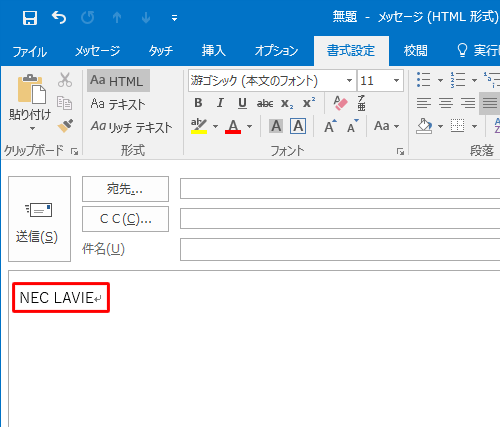Apply the red font color
Screen dimensions: 500x427
pos(233,127)
